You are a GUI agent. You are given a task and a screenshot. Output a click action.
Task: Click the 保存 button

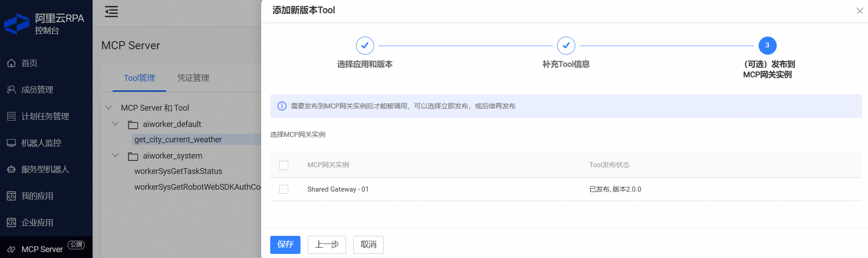(x=285, y=245)
